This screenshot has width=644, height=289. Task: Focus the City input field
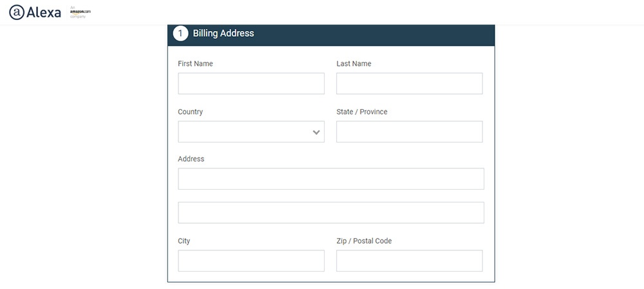(x=251, y=261)
